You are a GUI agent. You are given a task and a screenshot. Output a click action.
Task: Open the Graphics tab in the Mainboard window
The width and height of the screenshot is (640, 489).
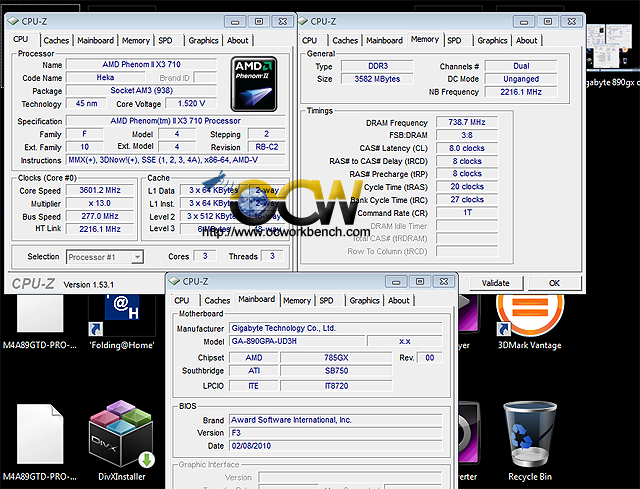364,300
